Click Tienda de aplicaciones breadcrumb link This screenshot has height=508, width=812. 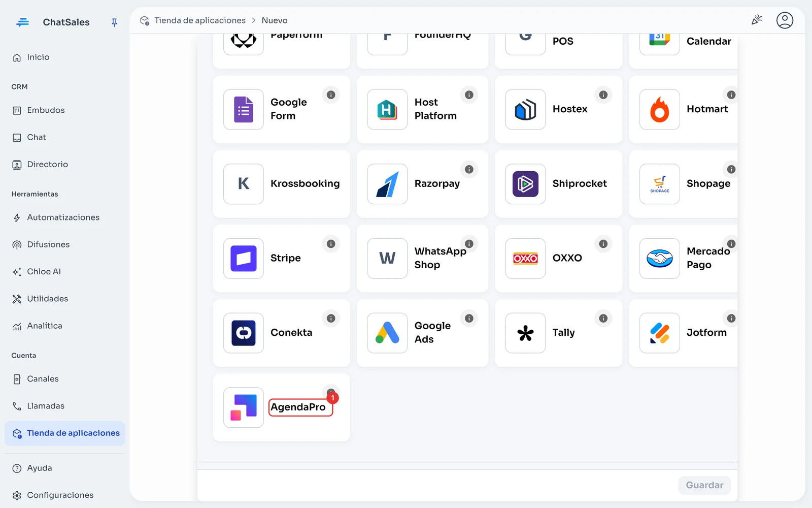[x=200, y=20]
